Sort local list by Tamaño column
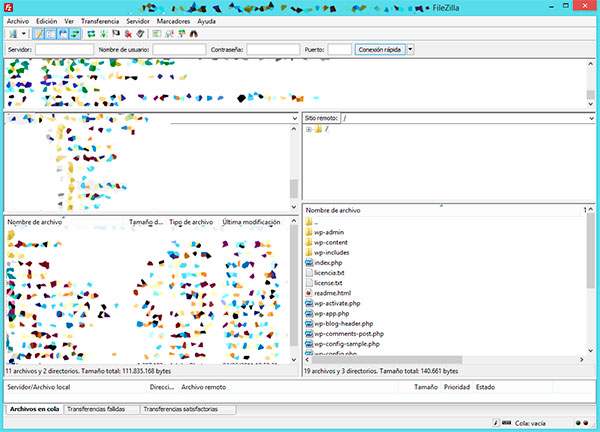This screenshot has height=432, width=600. coord(146,222)
